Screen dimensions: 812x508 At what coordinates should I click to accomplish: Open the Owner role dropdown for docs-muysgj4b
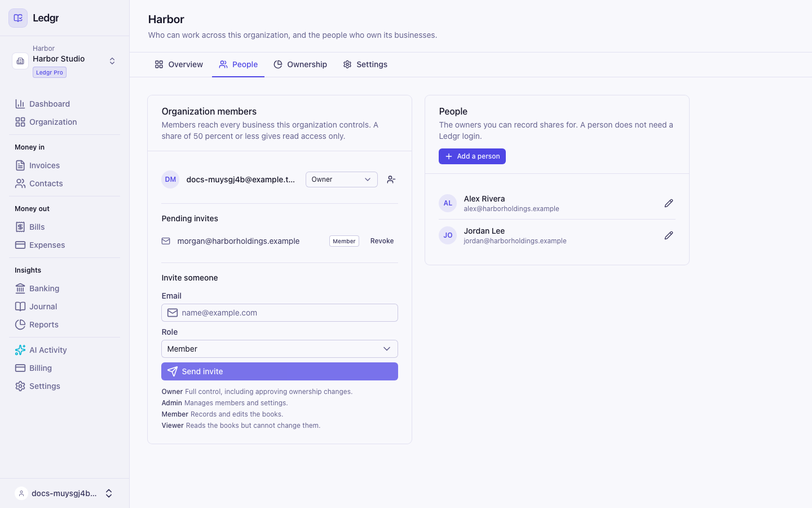pyautogui.click(x=342, y=179)
